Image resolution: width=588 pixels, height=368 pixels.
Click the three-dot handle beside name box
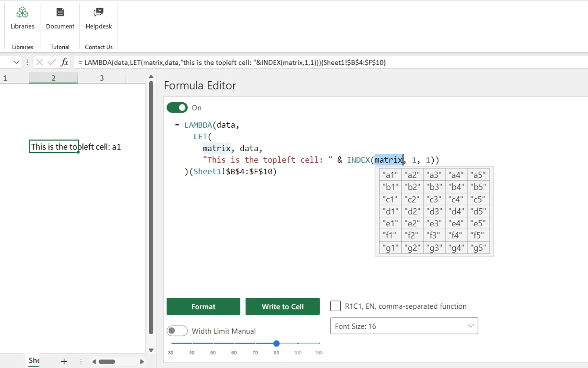tap(27, 62)
